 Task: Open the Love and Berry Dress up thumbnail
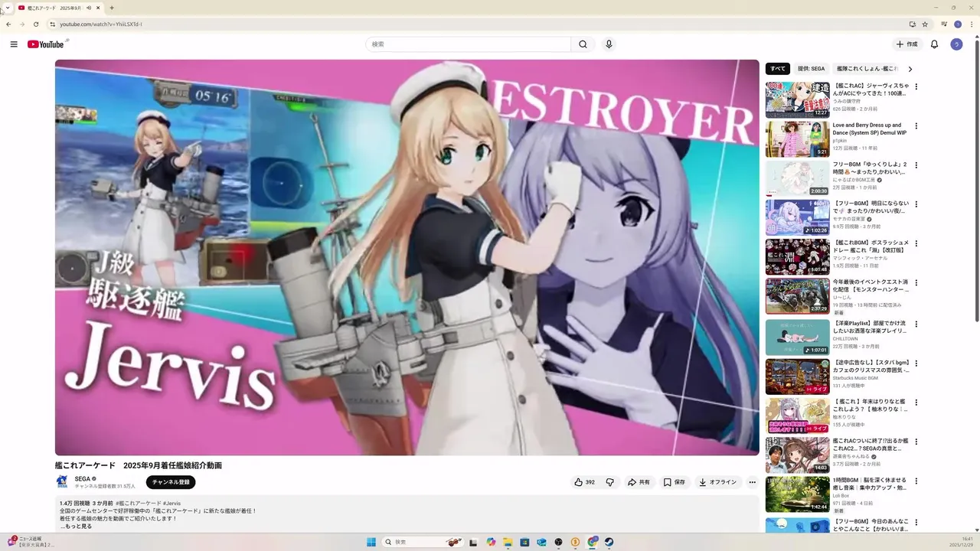pos(797,139)
